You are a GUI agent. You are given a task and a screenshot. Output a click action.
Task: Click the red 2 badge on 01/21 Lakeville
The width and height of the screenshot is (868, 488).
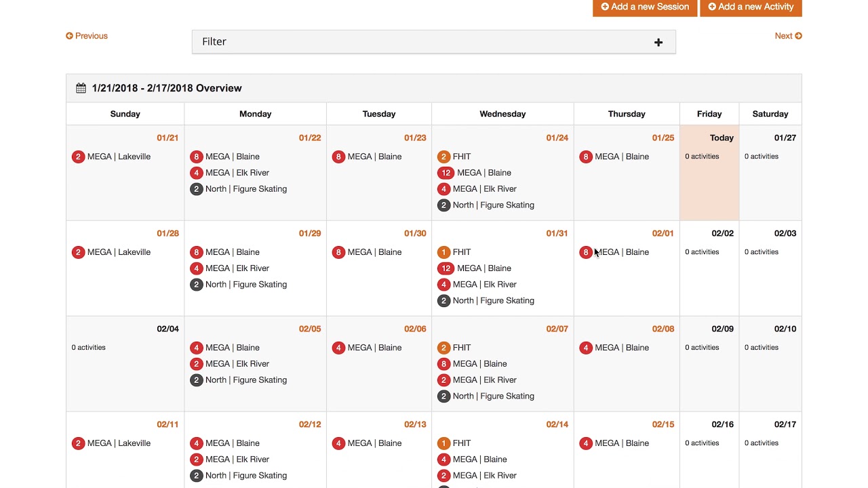[x=78, y=157]
